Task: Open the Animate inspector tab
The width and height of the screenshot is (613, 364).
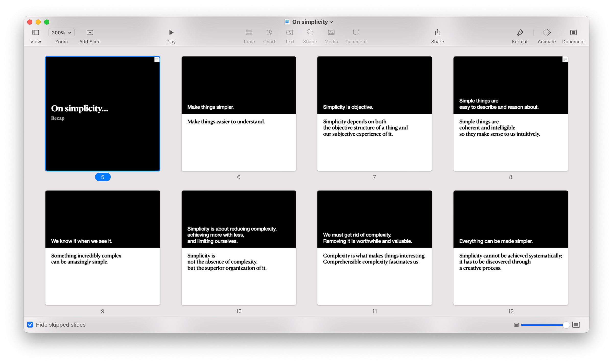Action: 547,32
